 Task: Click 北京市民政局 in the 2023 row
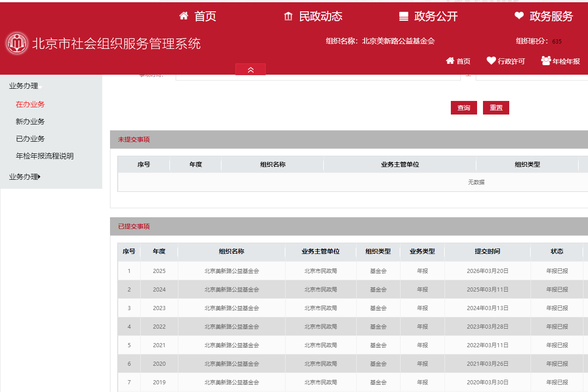pyautogui.click(x=320, y=308)
